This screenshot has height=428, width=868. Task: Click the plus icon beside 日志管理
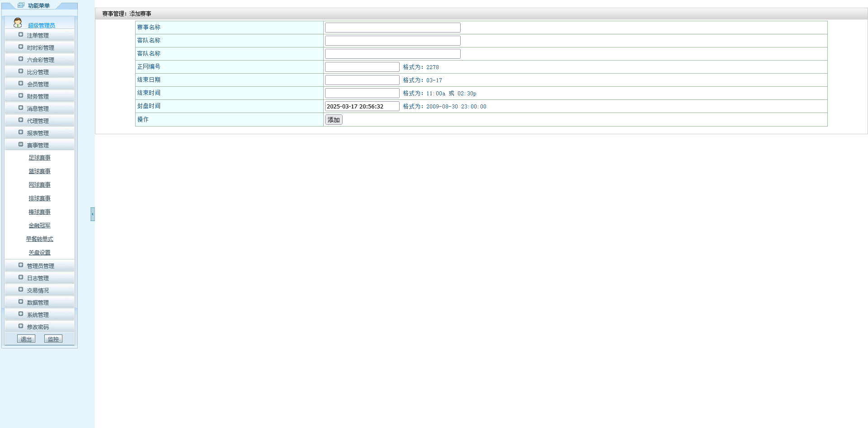[x=21, y=277]
